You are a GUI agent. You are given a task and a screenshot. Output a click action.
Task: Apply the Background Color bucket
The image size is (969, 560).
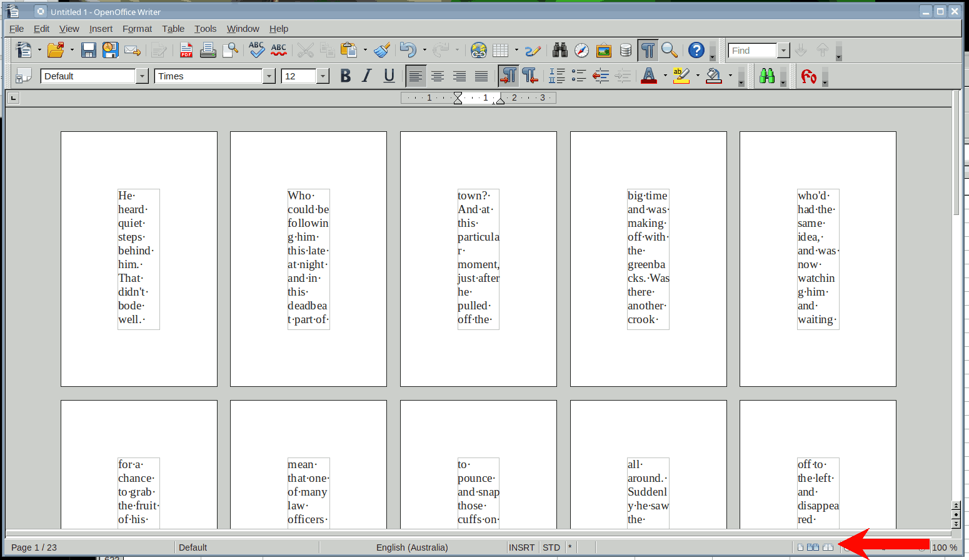tap(714, 76)
